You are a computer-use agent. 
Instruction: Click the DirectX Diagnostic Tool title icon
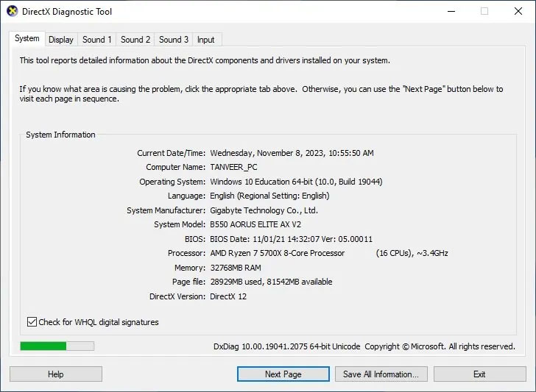[13, 11]
